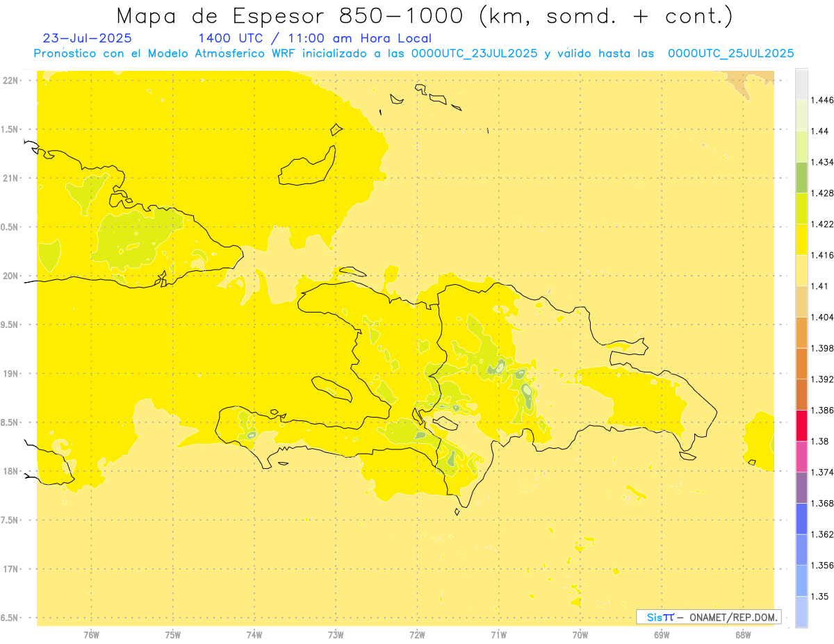The height and width of the screenshot is (644, 834).
Task: Click the legend value '1.404'
Action: click(x=824, y=317)
